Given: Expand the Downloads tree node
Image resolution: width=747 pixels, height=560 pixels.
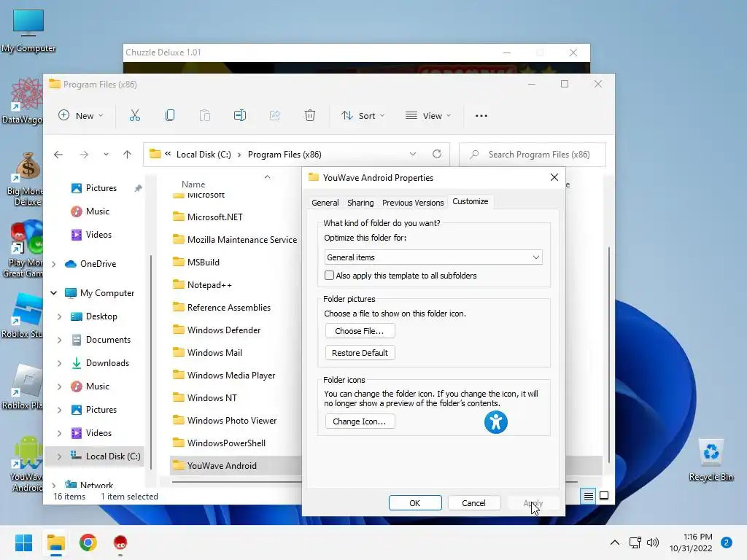Looking at the screenshot, I should tap(60, 363).
